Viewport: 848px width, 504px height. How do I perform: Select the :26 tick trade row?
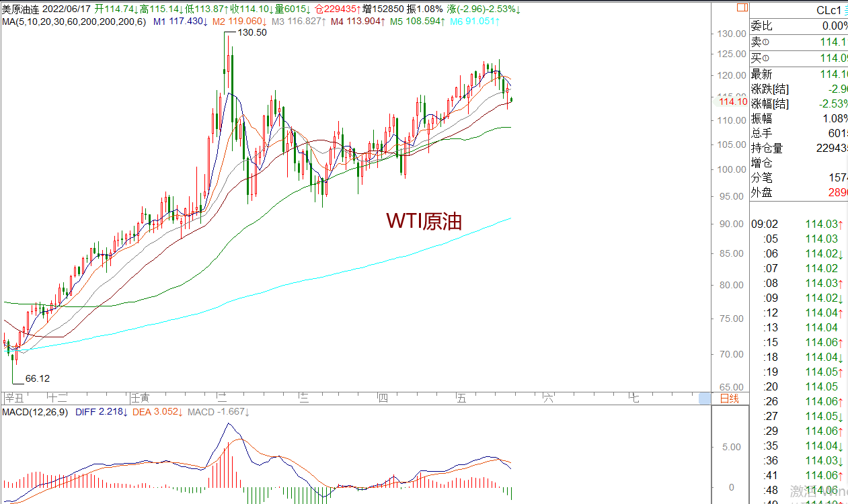pos(799,401)
